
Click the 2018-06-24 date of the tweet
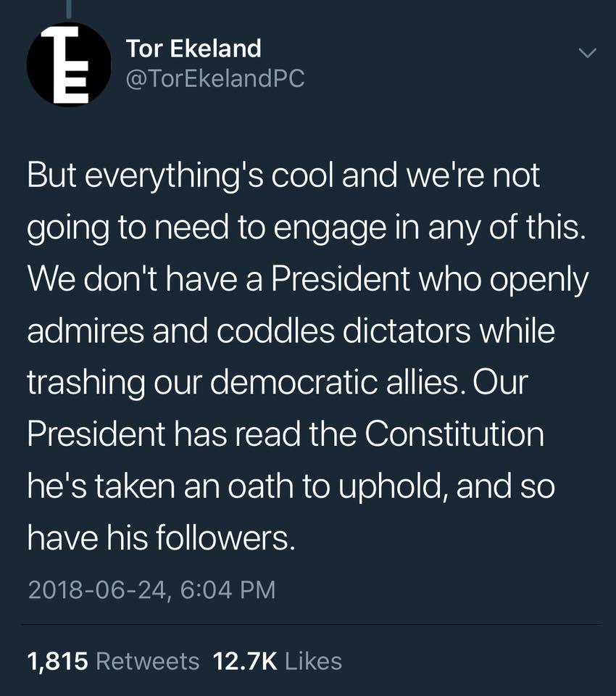(96, 589)
